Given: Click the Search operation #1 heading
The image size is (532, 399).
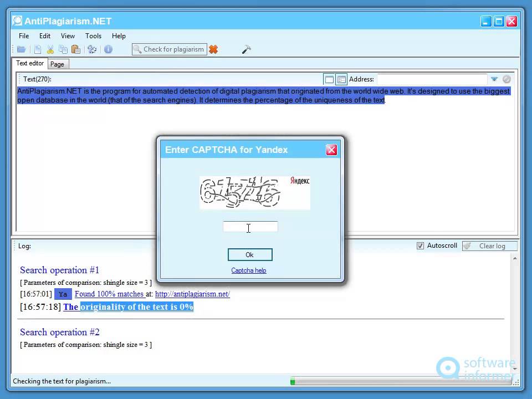Looking at the screenshot, I should (59, 270).
